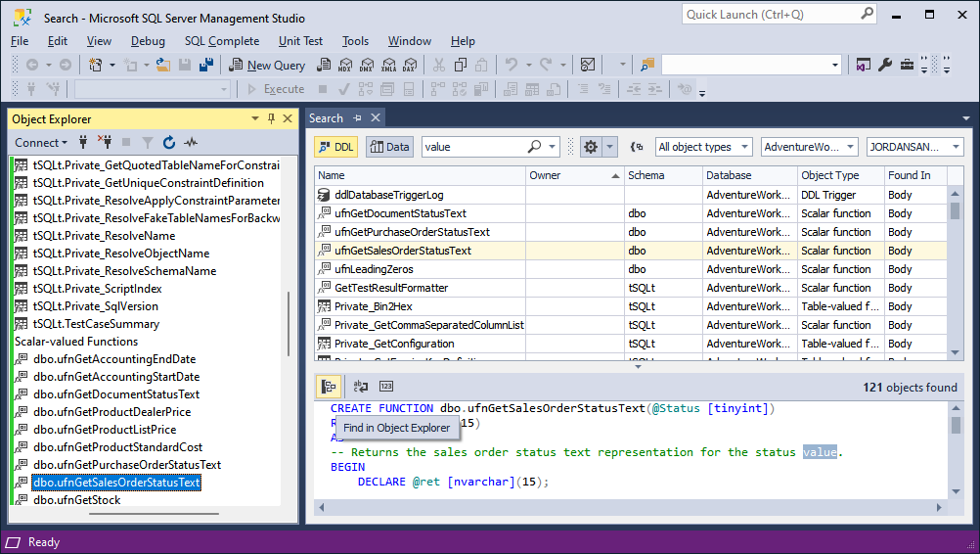Select dbo.ufnGetAccountingEndDate in Object Explorer

[114, 359]
